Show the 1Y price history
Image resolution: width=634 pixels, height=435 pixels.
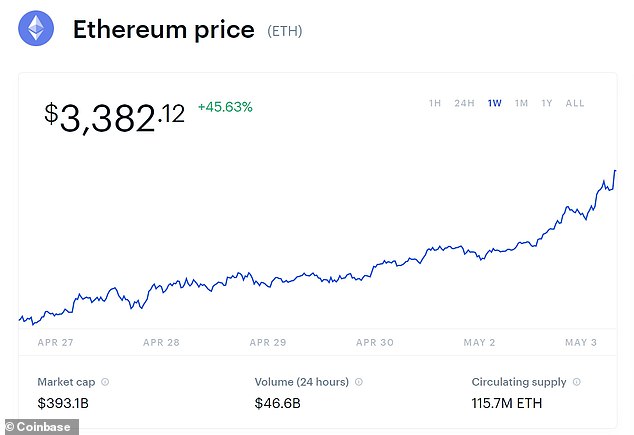click(x=547, y=103)
